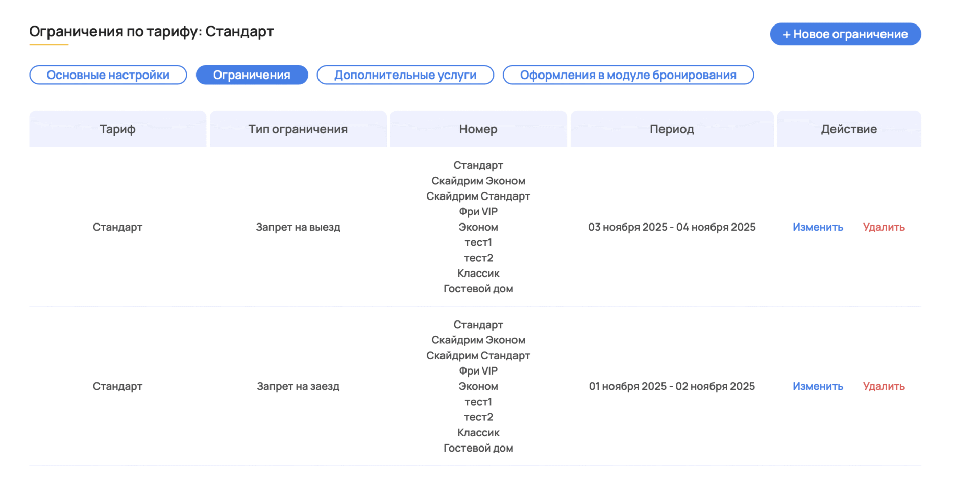Select the Ограничения tab

252,75
